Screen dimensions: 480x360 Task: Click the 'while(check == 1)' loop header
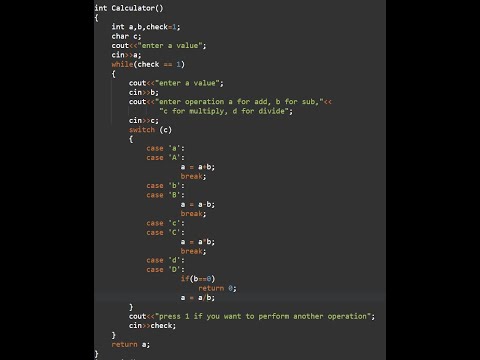pos(148,64)
